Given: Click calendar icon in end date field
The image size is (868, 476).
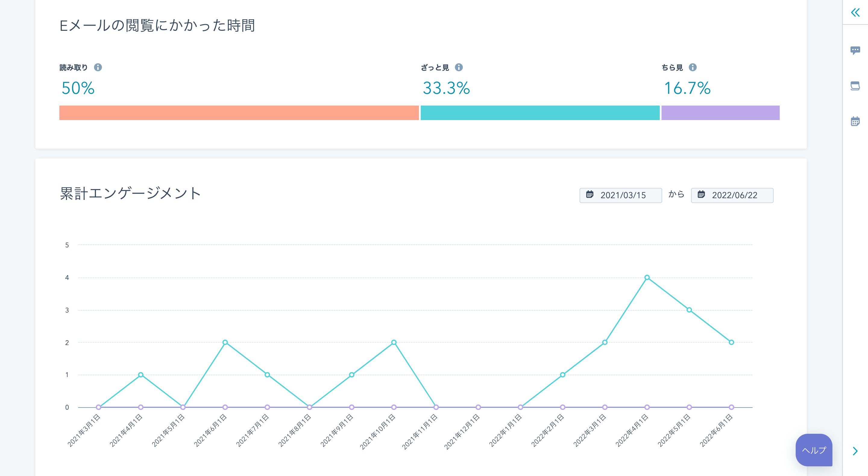Looking at the screenshot, I should coord(701,195).
